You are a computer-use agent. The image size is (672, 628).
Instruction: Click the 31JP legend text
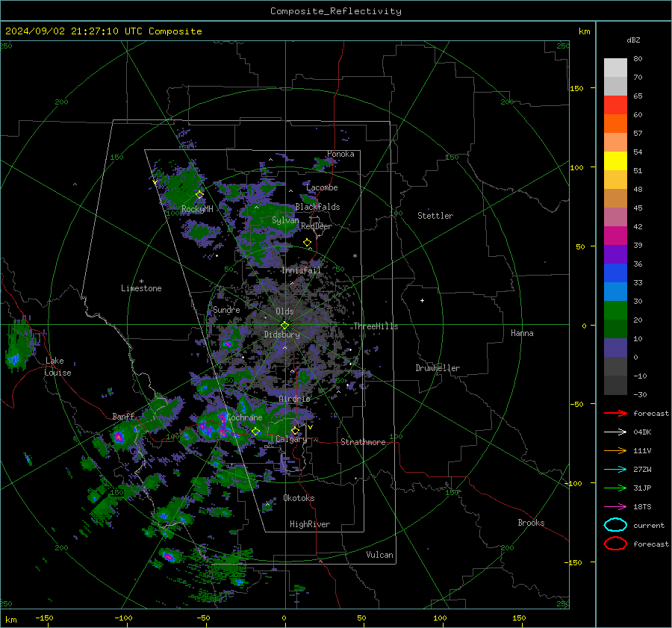coord(642,488)
